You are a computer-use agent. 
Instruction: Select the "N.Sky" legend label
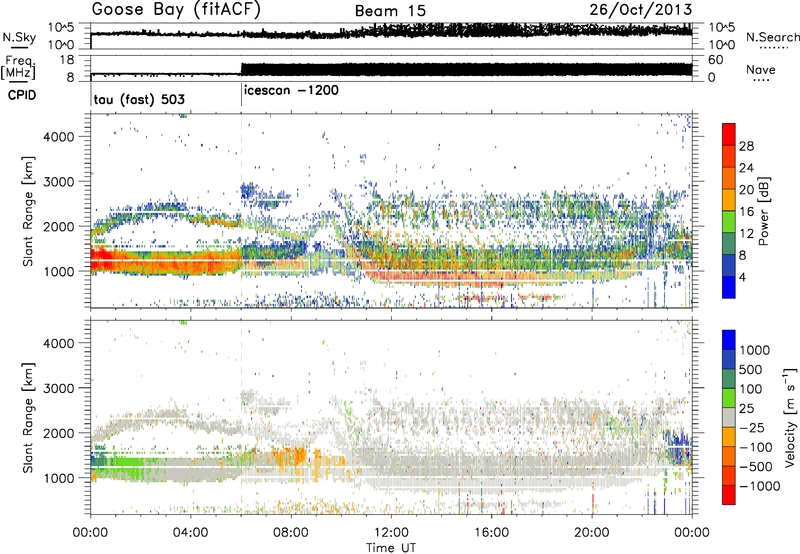point(19,37)
